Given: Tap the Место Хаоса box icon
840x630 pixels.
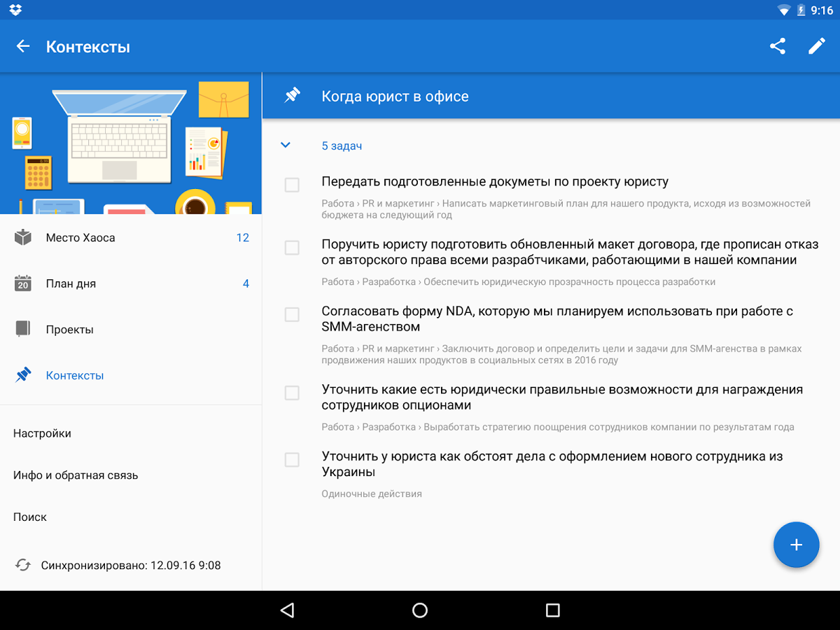Looking at the screenshot, I should tap(23, 237).
